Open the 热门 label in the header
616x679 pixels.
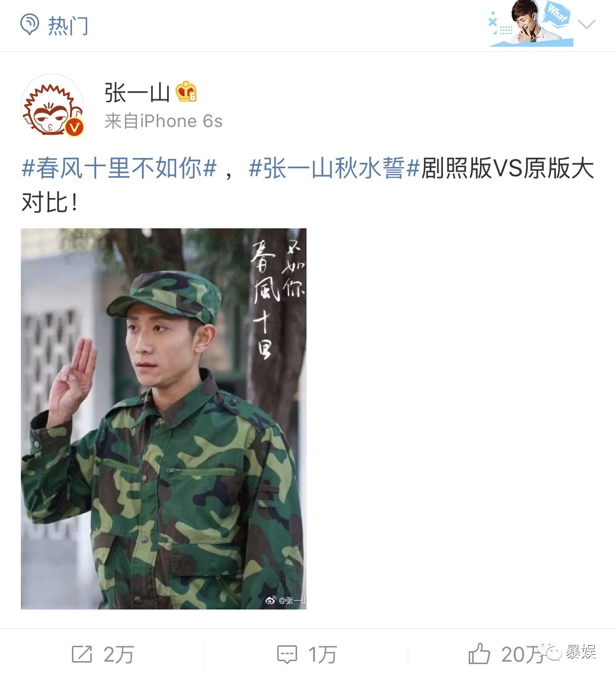[x=68, y=26]
